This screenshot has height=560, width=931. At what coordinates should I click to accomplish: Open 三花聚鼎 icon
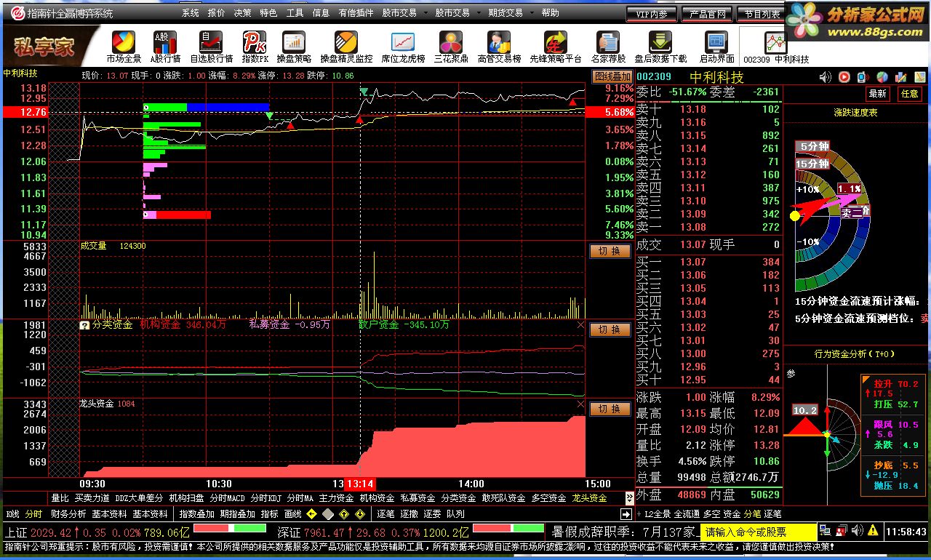tap(451, 47)
